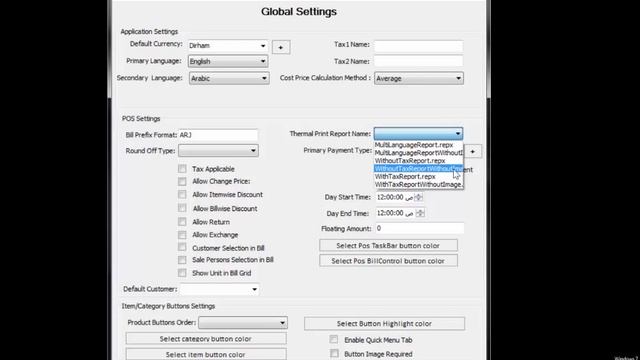Enable the Tax Applicable checkbox
The height and width of the screenshot is (360, 640).
click(x=182, y=168)
